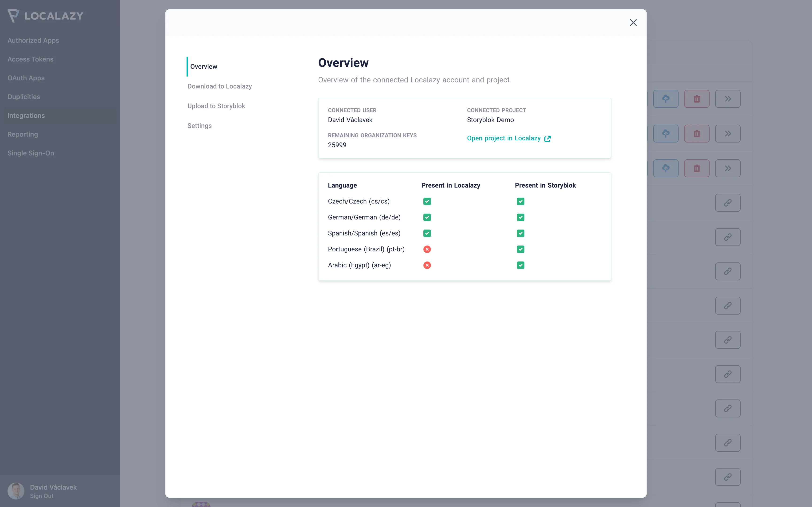Toggle Czech language checkbox in Localazy
This screenshot has height=507, width=812.
[427, 201]
